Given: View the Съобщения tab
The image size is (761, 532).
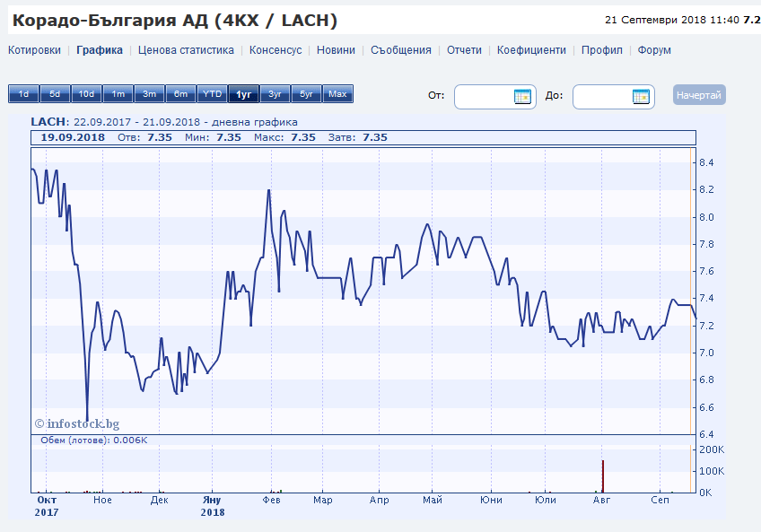Looking at the screenshot, I should (x=401, y=50).
